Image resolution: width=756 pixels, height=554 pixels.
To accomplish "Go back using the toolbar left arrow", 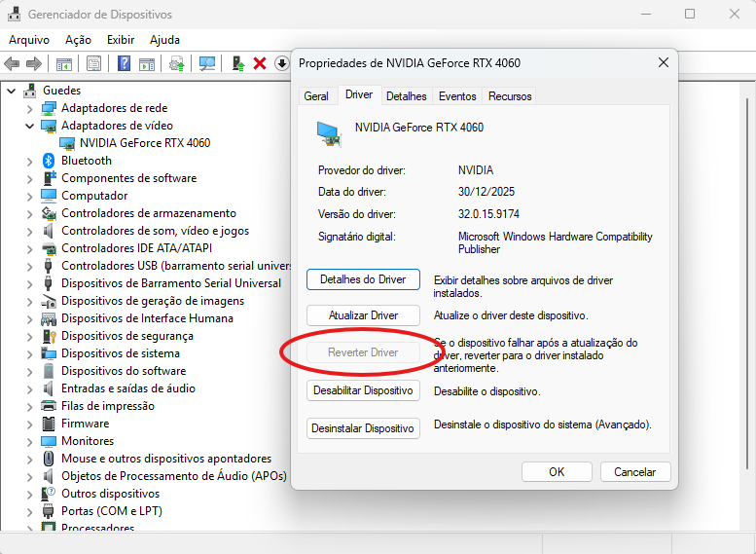I will coord(12,63).
